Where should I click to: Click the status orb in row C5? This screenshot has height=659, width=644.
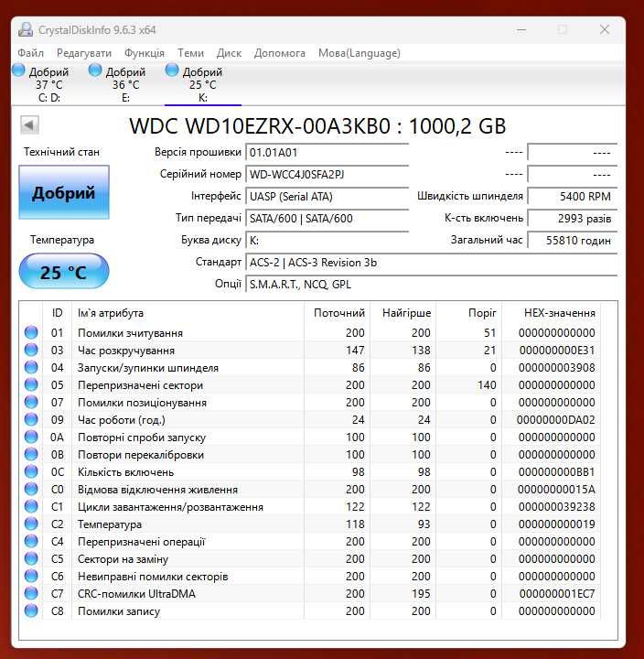click(x=31, y=559)
